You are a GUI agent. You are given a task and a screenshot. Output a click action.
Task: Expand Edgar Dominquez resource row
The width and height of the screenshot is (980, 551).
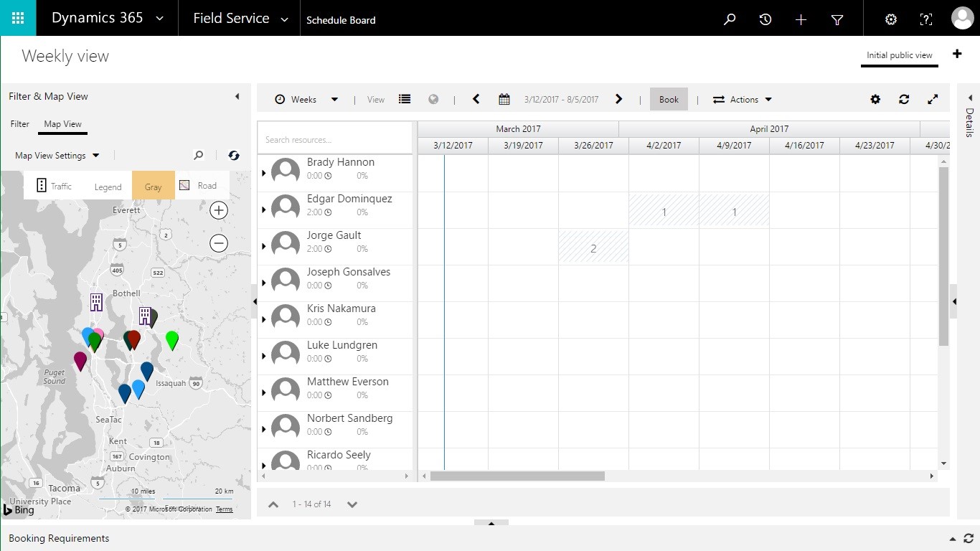pos(264,209)
